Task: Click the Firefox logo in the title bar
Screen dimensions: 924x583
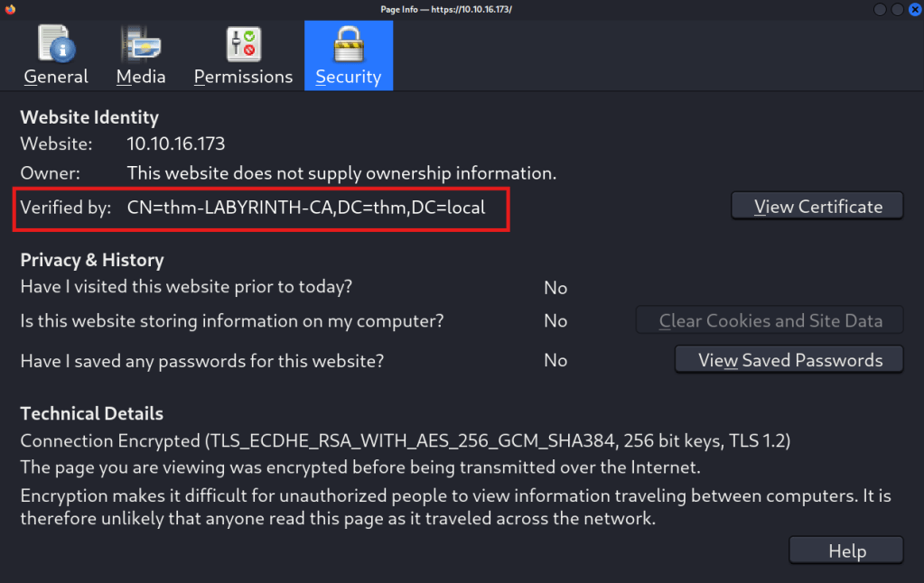Action: point(10,9)
